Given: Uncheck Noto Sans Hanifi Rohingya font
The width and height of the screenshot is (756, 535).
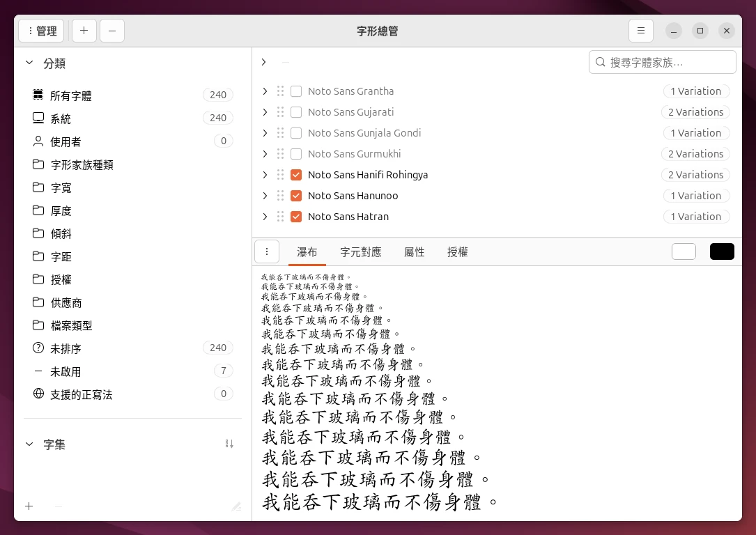Looking at the screenshot, I should (296, 175).
